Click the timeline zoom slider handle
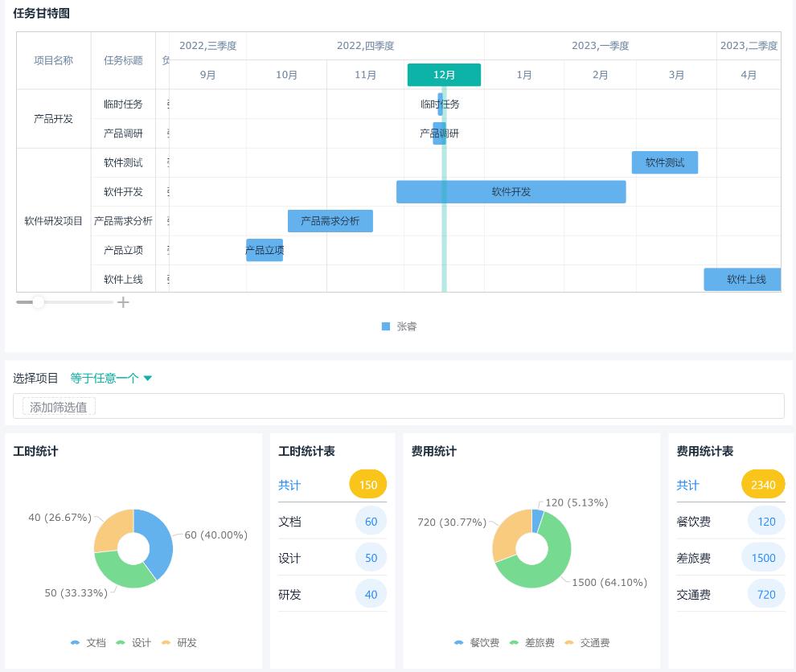The height and width of the screenshot is (672, 796). click(39, 302)
